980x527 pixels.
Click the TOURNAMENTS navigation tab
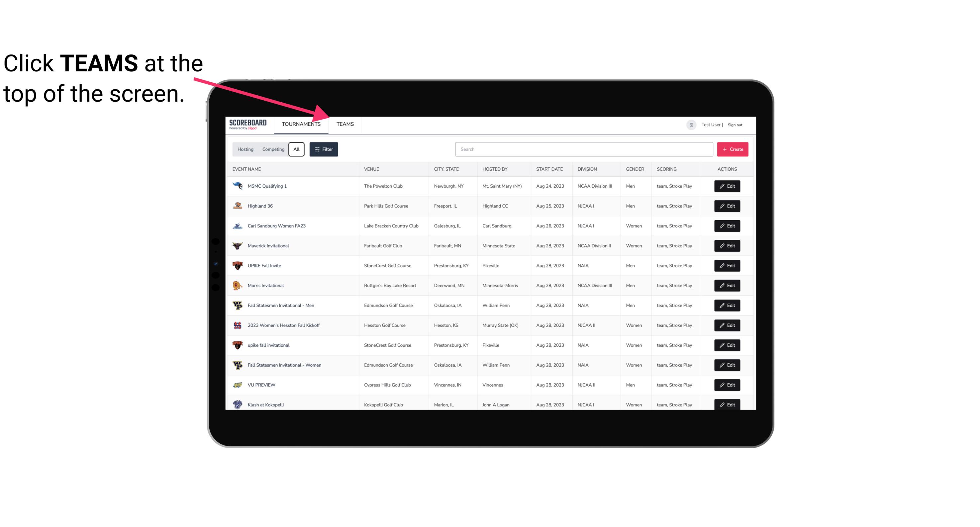coord(301,124)
